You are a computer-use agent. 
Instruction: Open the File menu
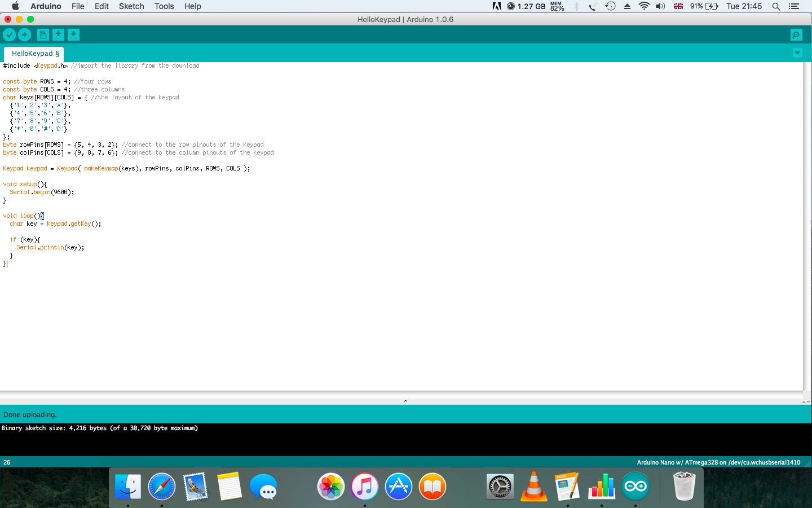pos(78,6)
